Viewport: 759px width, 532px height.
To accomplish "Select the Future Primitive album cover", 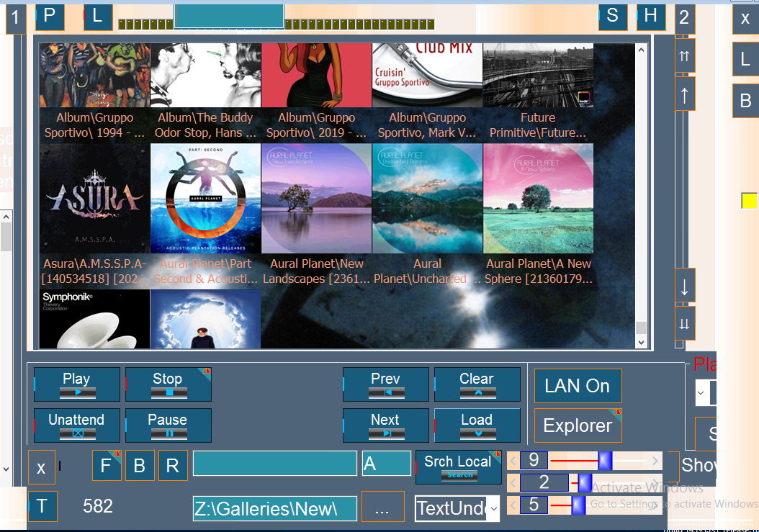I will point(538,75).
